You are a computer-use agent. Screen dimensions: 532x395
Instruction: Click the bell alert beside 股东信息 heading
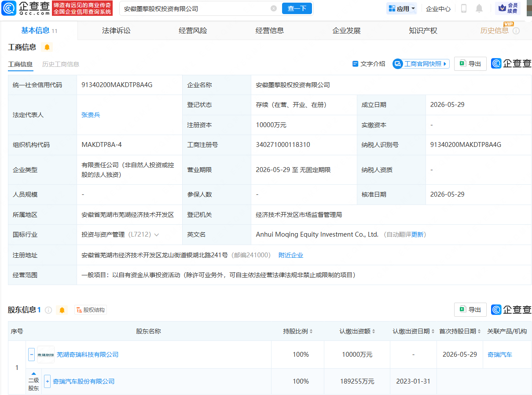point(62,310)
